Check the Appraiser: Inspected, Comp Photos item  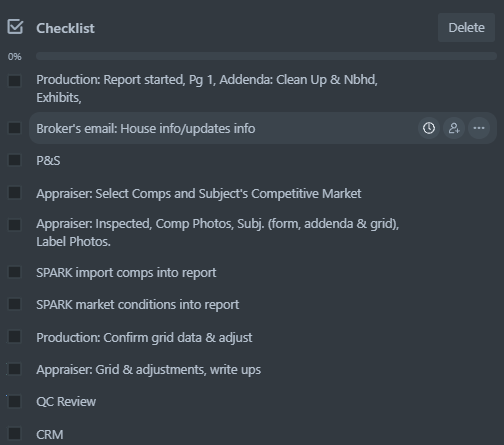[14, 225]
